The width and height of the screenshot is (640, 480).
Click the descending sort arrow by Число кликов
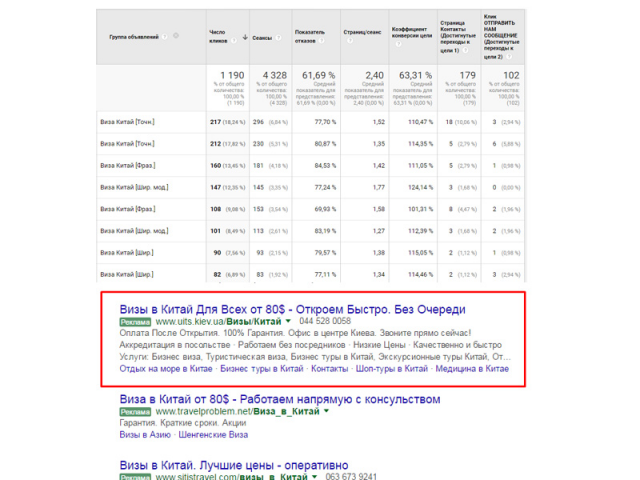pos(245,37)
